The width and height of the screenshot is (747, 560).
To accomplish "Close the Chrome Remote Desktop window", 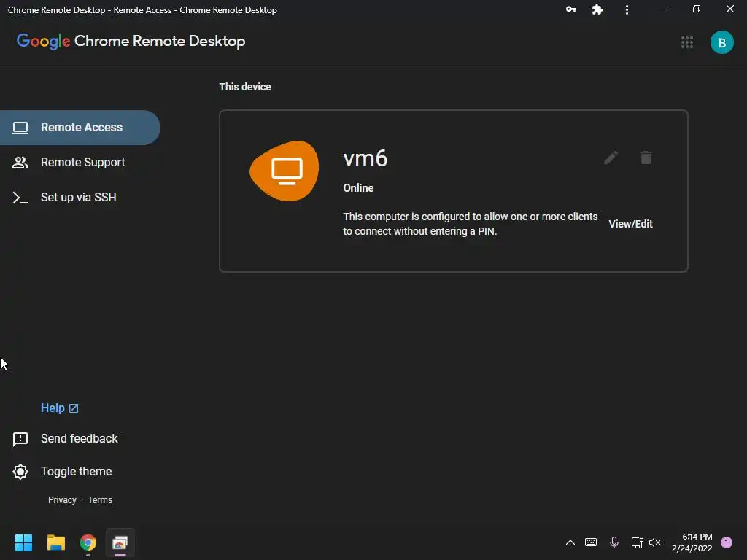I will coord(729,9).
